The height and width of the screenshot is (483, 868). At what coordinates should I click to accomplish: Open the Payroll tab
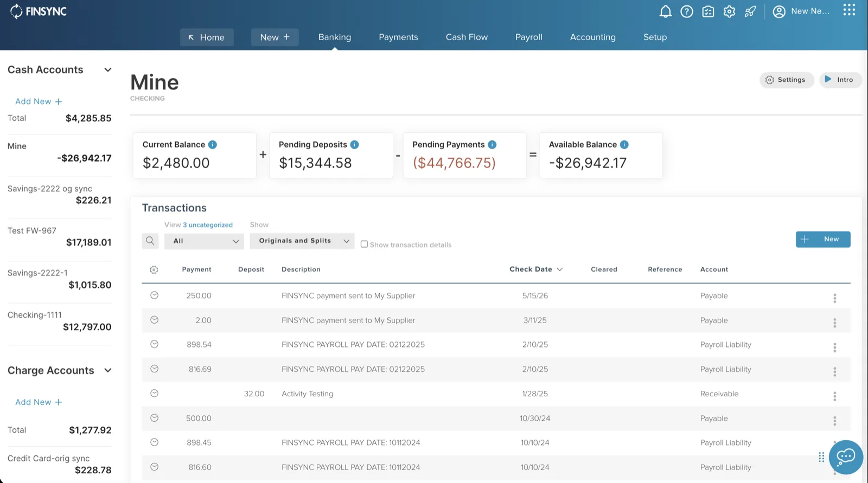(529, 37)
